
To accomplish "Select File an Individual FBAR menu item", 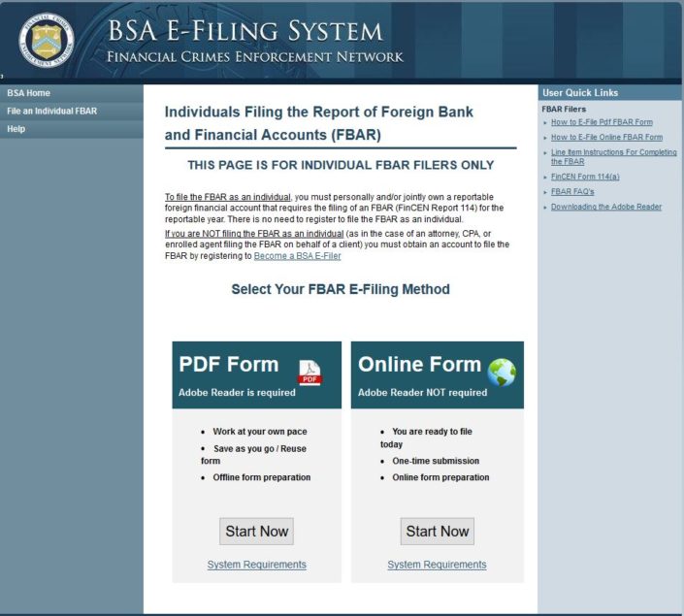I will tap(51, 112).
